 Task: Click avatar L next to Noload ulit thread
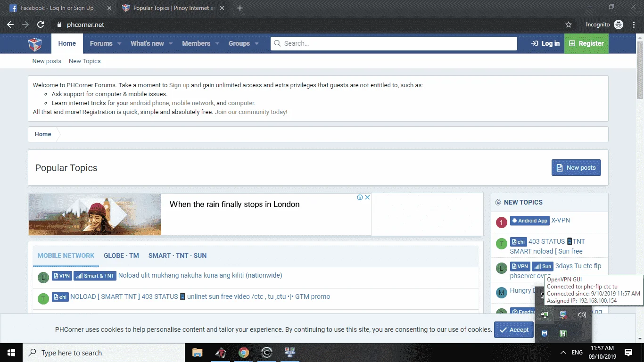[43, 277]
